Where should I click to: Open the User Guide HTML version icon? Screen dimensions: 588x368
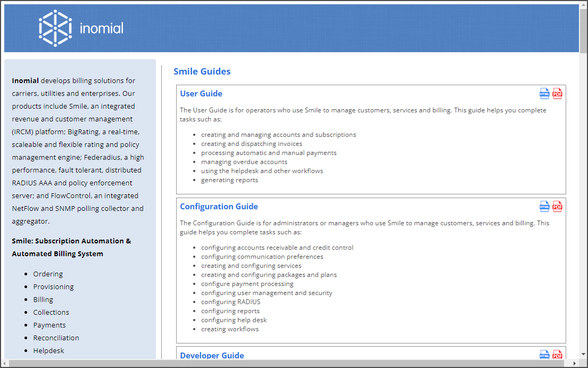click(544, 93)
